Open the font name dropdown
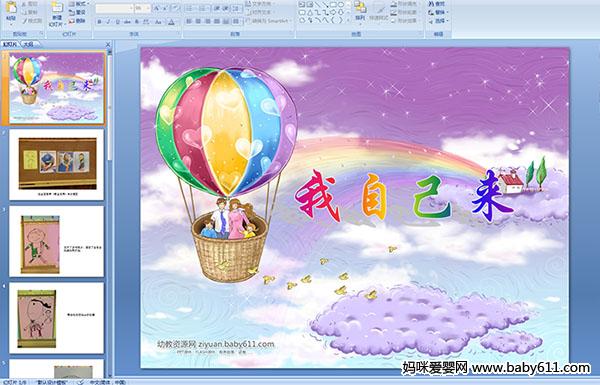 point(114,8)
